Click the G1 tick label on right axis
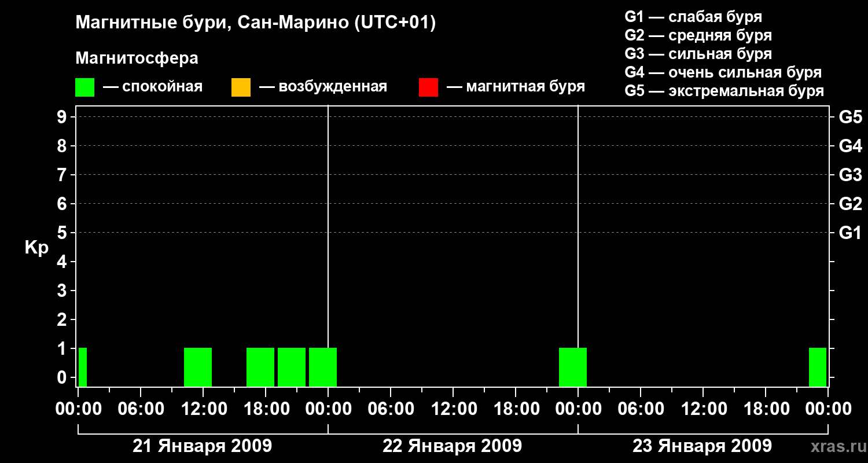Image resolution: width=868 pixels, height=463 pixels. tap(850, 233)
